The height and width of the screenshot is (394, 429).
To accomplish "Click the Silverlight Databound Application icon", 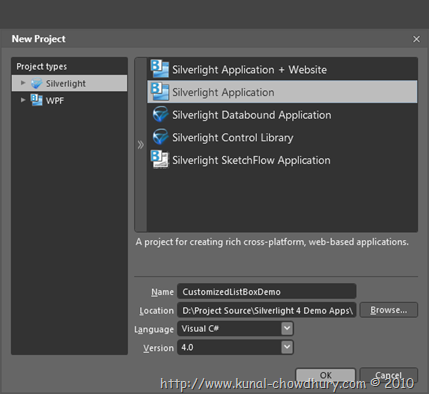I will pos(160,114).
